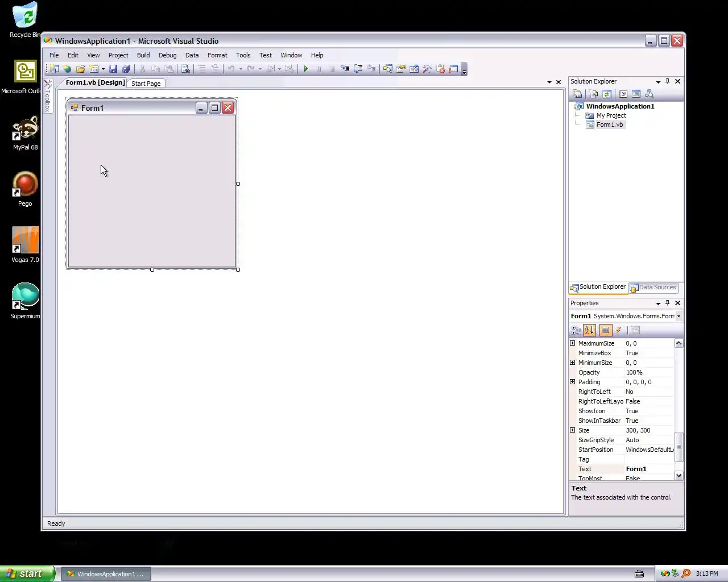Switch to the Start Page tab
728x582 pixels.
(146, 83)
